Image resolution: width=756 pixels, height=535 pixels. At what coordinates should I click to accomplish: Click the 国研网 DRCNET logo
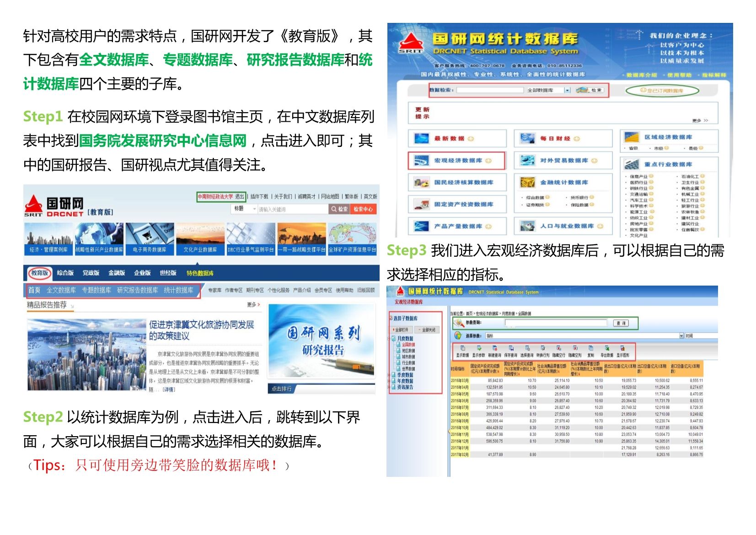(x=54, y=206)
